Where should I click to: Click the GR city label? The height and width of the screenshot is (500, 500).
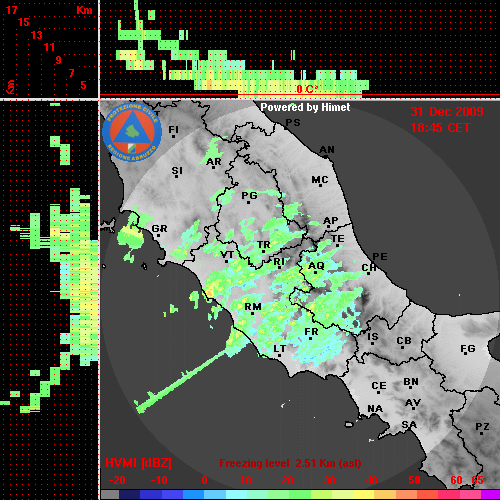159,229
